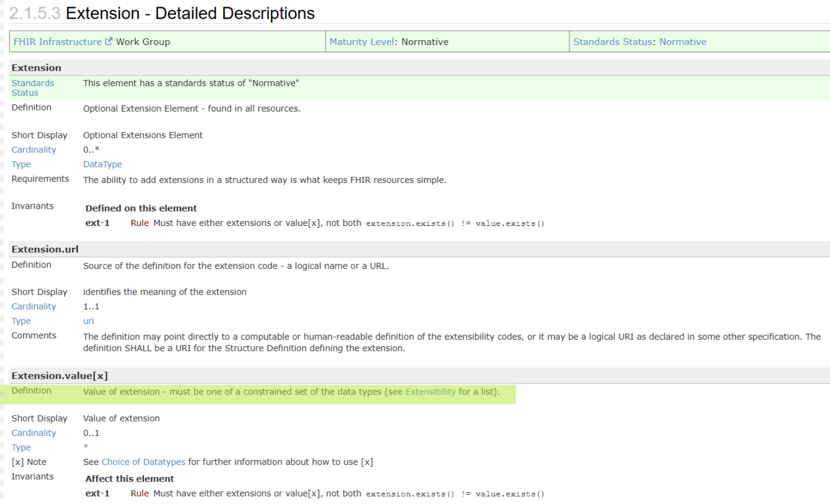The image size is (830, 504).
Task: Open Standards Status label under Extension section
Action: coord(32,88)
